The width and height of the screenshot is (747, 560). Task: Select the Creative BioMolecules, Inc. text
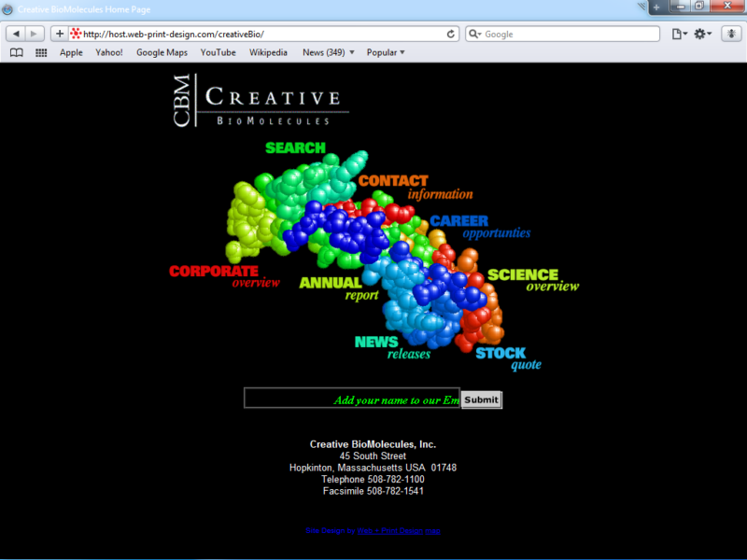pyautogui.click(x=373, y=444)
